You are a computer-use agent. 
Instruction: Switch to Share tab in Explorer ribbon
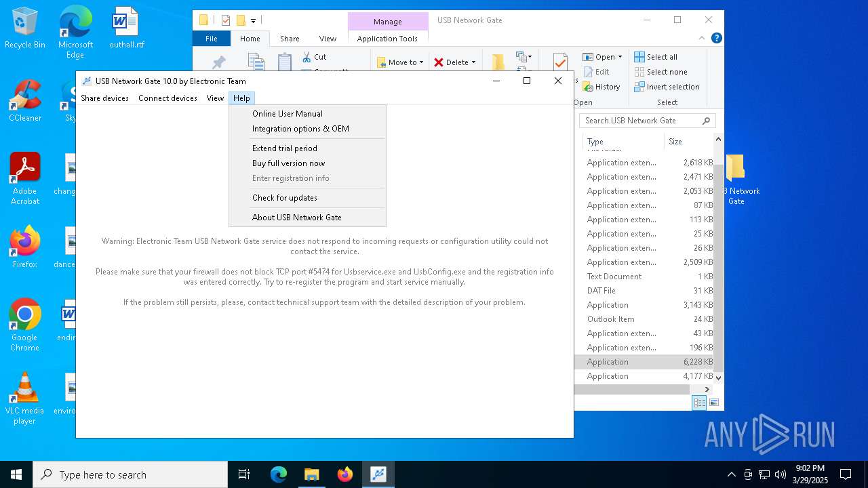pyautogui.click(x=290, y=39)
